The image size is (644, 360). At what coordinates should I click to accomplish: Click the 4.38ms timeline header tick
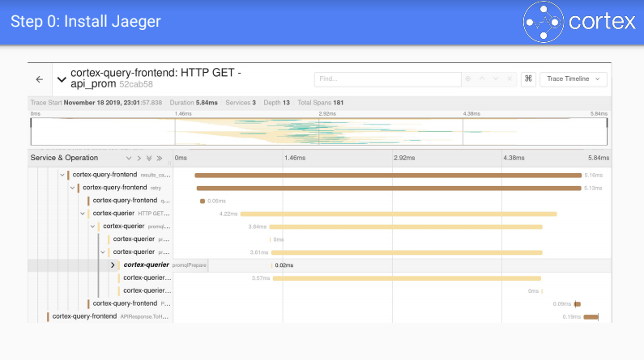pos(514,158)
